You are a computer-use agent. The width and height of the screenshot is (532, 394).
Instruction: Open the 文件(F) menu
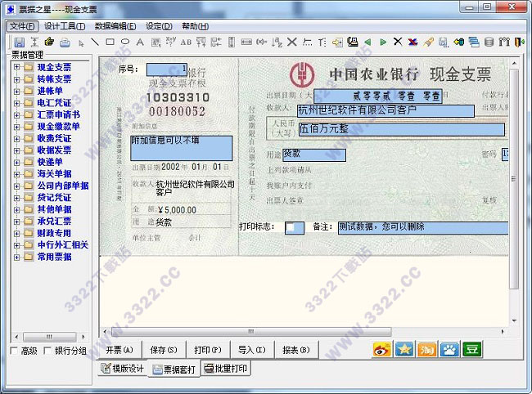click(22, 26)
